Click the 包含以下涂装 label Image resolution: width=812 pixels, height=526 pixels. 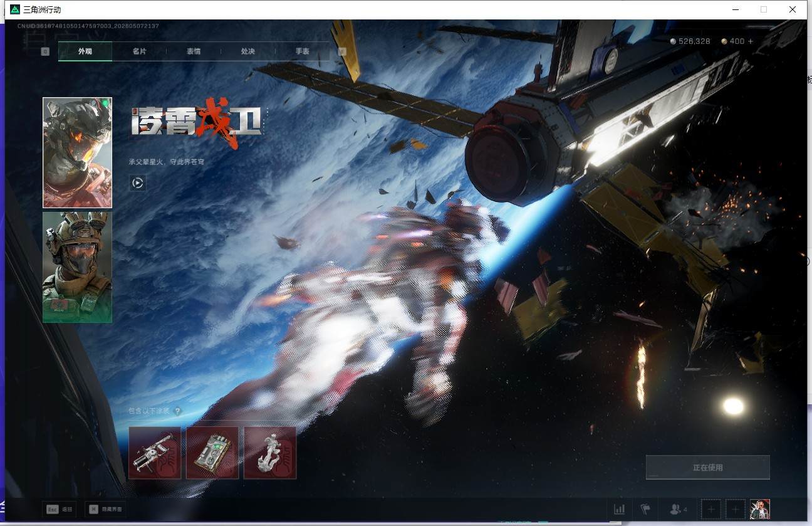[x=149, y=411]
